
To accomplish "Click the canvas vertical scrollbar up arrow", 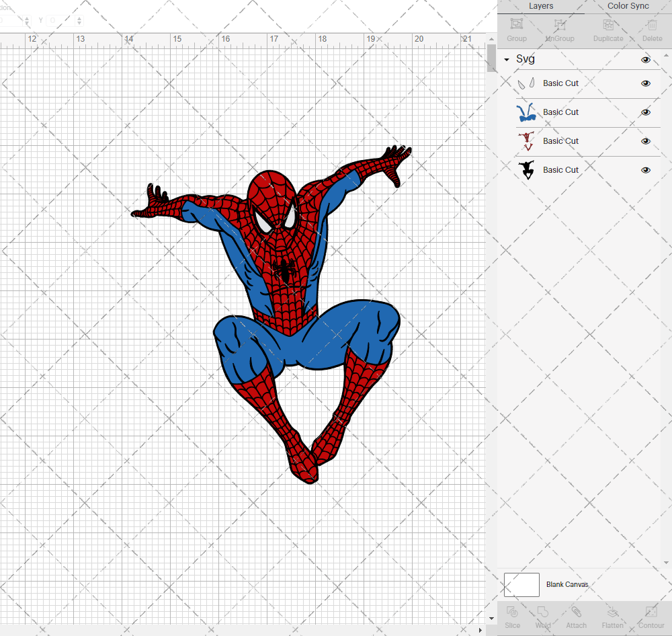I will (491, 39).
